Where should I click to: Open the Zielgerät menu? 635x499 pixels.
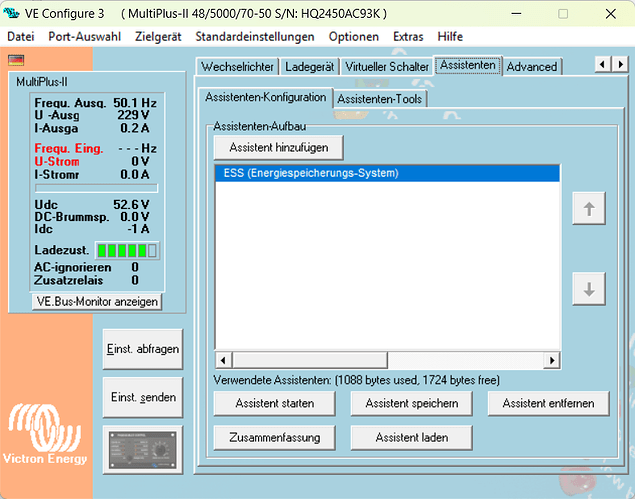(158, 36)
